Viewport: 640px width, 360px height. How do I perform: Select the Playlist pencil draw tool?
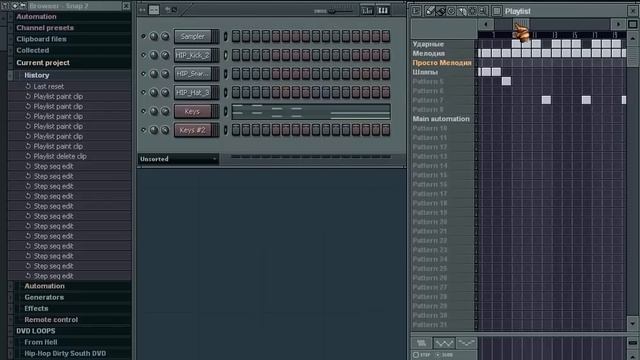(x=430, y=11)
